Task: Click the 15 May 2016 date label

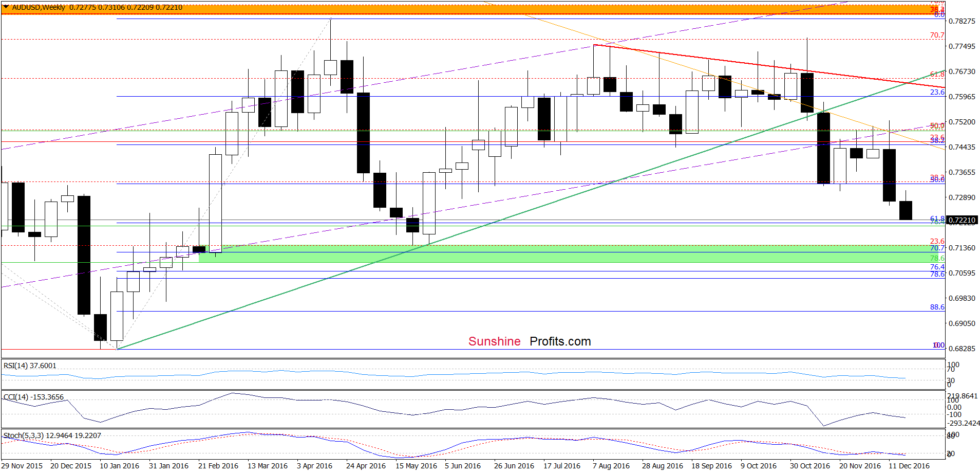Action: (416, 466)
